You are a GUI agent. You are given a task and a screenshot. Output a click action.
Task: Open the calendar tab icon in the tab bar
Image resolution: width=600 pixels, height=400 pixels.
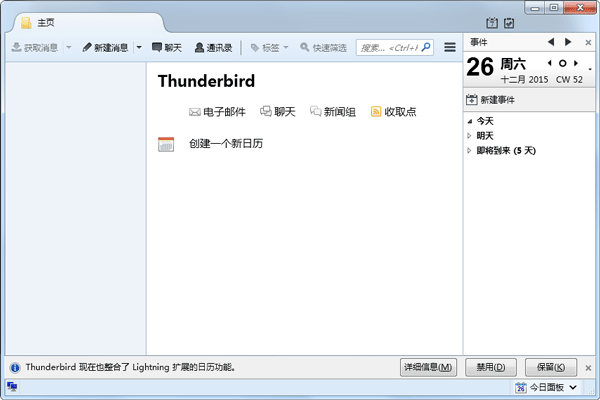pos(492,23)
